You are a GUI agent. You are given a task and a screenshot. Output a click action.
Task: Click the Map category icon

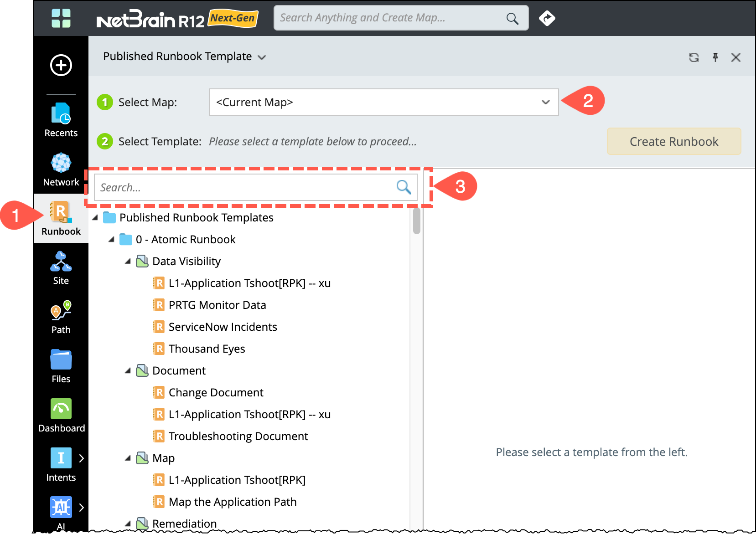[142, 458]
